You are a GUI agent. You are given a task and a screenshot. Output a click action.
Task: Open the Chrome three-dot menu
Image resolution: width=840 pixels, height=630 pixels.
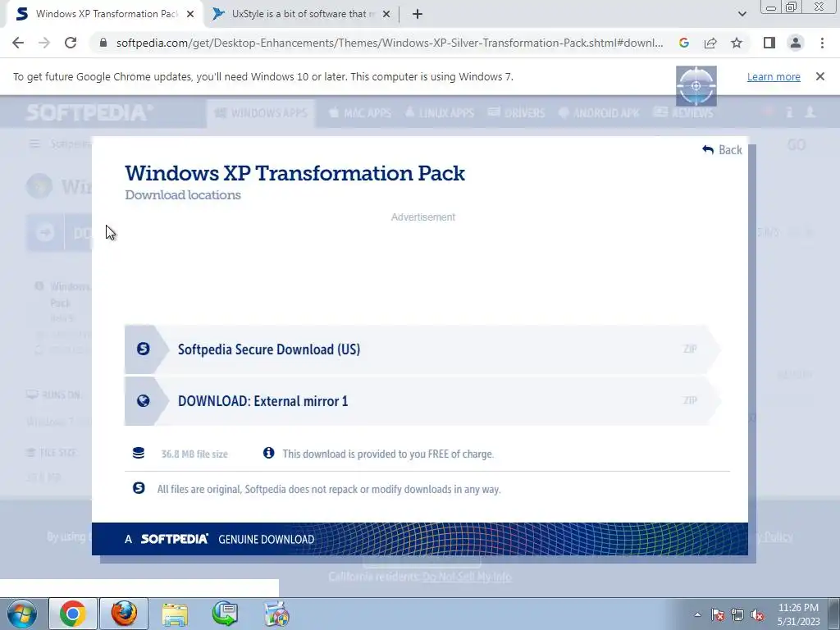coord(822,43)
